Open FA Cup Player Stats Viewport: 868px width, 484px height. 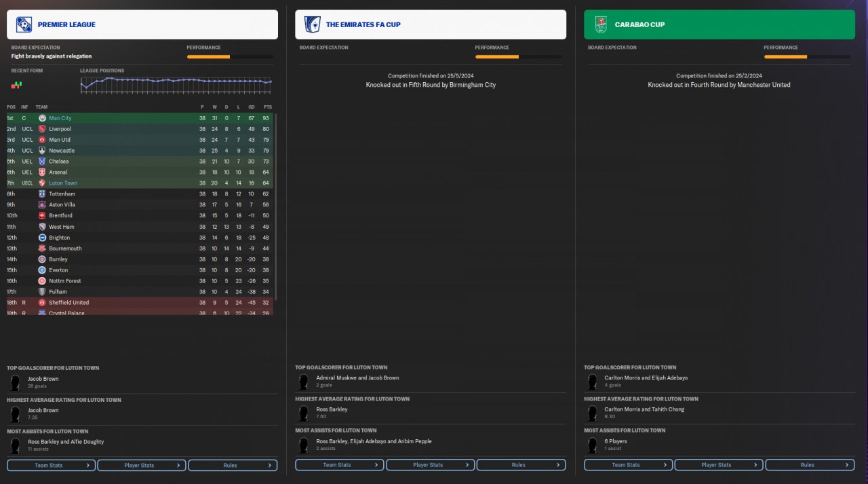(x=430, y=465)
